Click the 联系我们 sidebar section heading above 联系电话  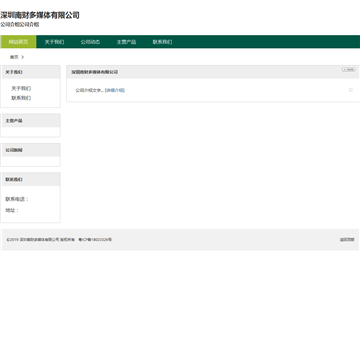(x=14, y=179)
